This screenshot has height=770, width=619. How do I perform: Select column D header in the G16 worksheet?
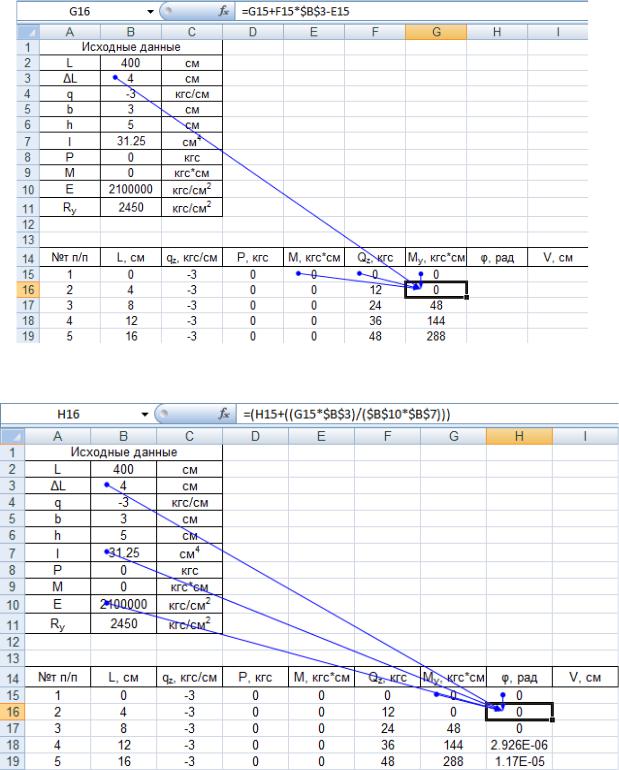point(253,32)
